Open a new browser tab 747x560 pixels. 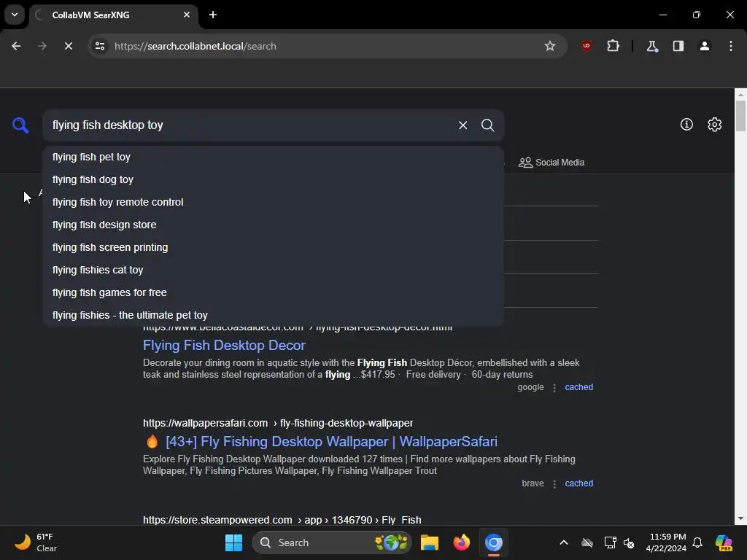click(x=213, y=15)
